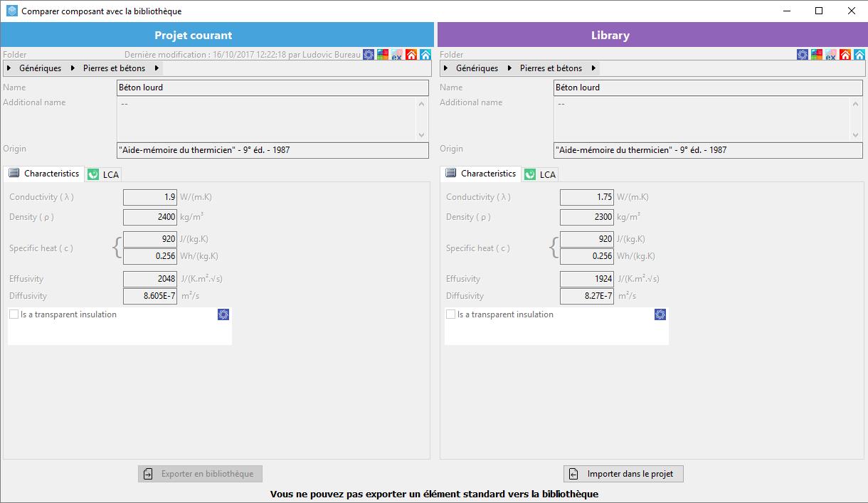Click Specific heat 0.256 Wh/(kg.K) field in Library
Screen dimensions: 868x503
[587, 256]
